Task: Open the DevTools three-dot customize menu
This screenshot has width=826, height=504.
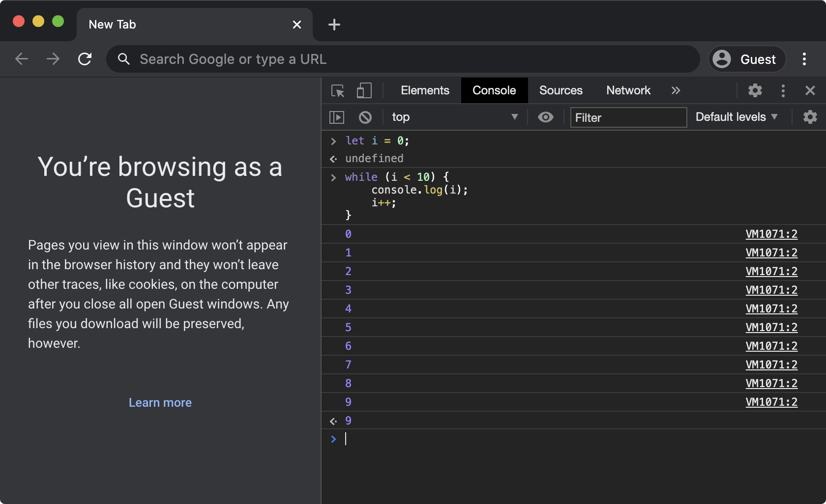Action: (x=783, y=90)
